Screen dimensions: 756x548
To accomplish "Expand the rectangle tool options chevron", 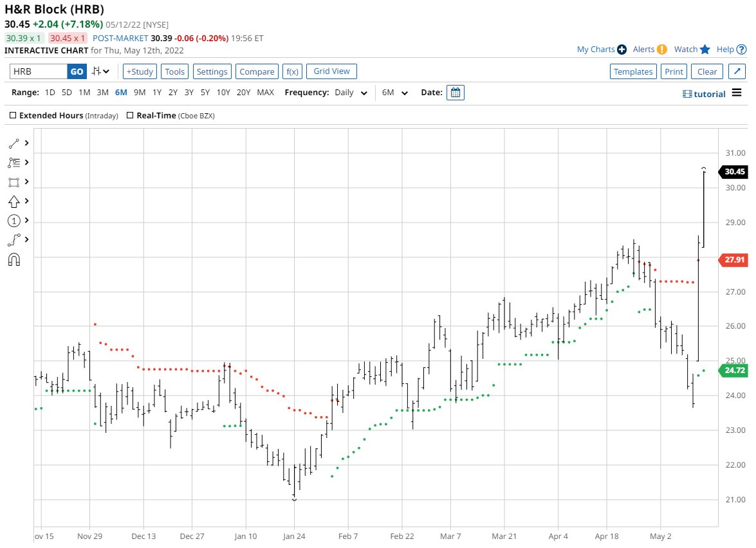I will (x=26, y=182).
